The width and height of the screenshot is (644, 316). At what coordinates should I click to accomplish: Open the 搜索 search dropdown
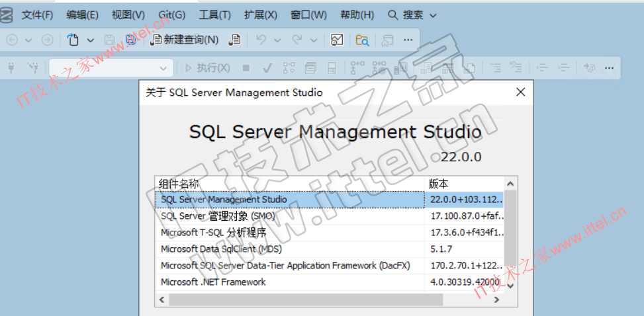pyautogui.click(x=412, y=15)
